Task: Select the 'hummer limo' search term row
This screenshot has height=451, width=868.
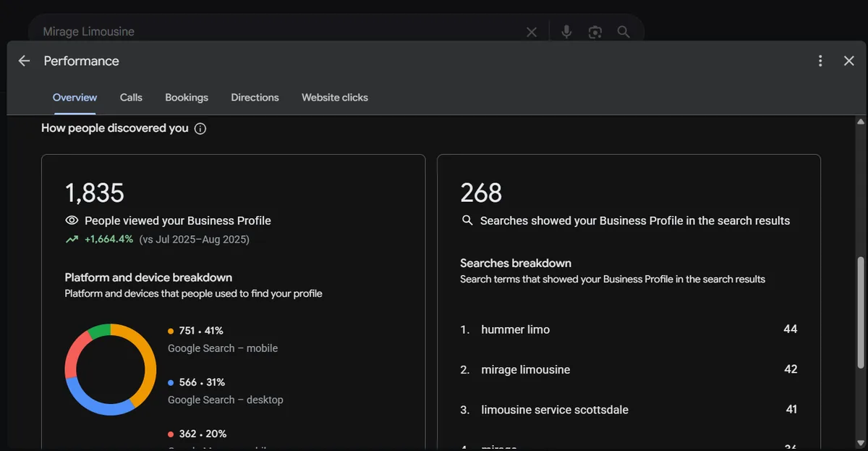Action: point(629,329)
